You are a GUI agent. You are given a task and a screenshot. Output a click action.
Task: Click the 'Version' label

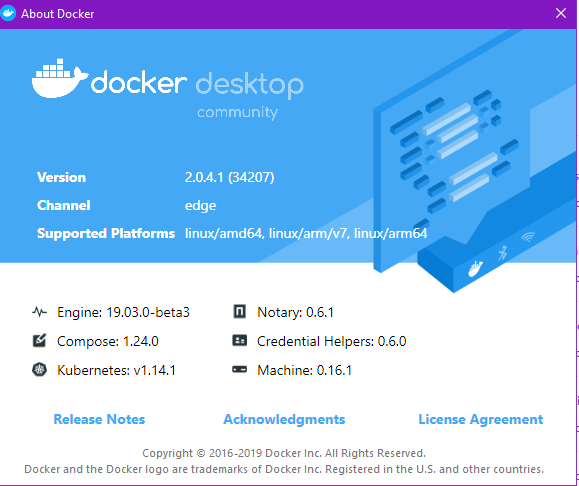[61, 178]
